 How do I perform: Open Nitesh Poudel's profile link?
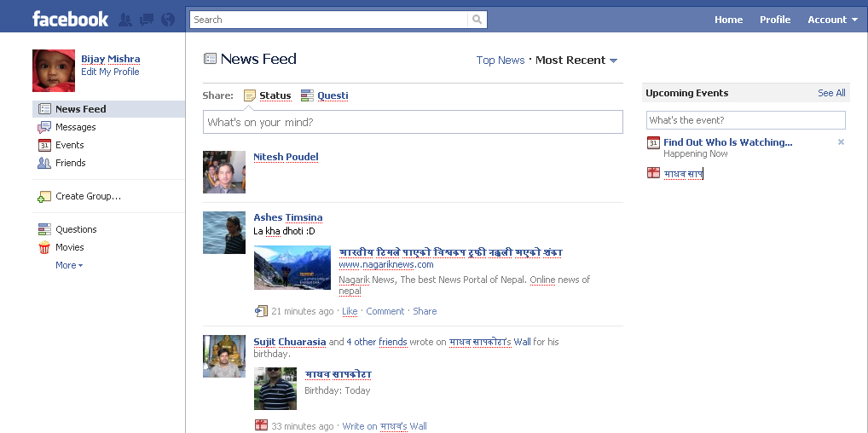[286, 157]
